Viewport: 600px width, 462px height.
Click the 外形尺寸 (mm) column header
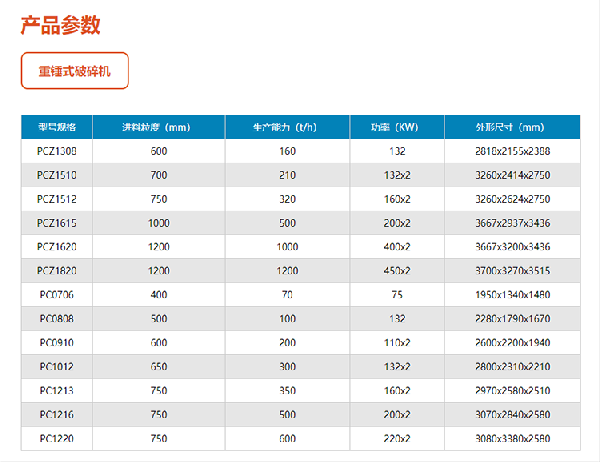tap(512, 127)
